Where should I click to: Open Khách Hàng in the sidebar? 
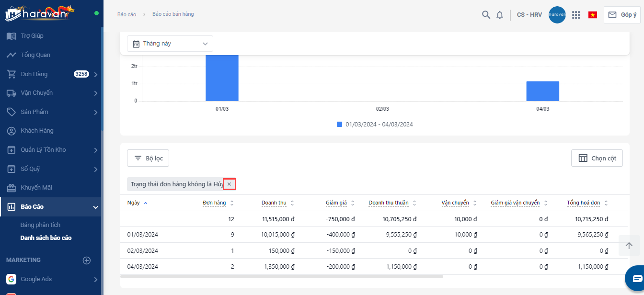(x=37, y=131)
